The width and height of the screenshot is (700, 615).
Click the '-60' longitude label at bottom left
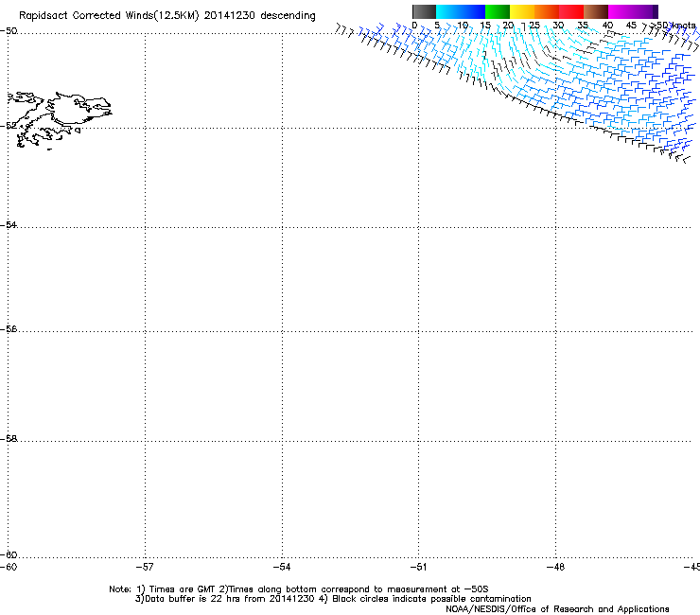tap(9, 567)
